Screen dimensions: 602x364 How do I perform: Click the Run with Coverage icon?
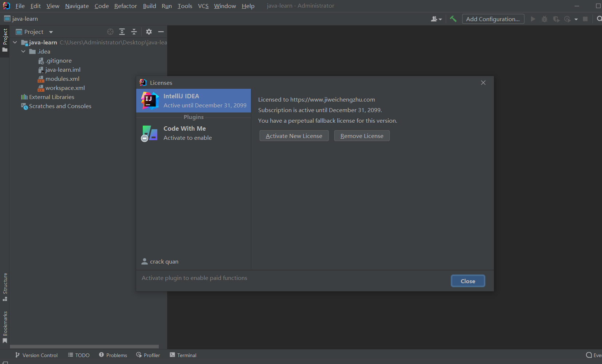[x=556, y=19]
